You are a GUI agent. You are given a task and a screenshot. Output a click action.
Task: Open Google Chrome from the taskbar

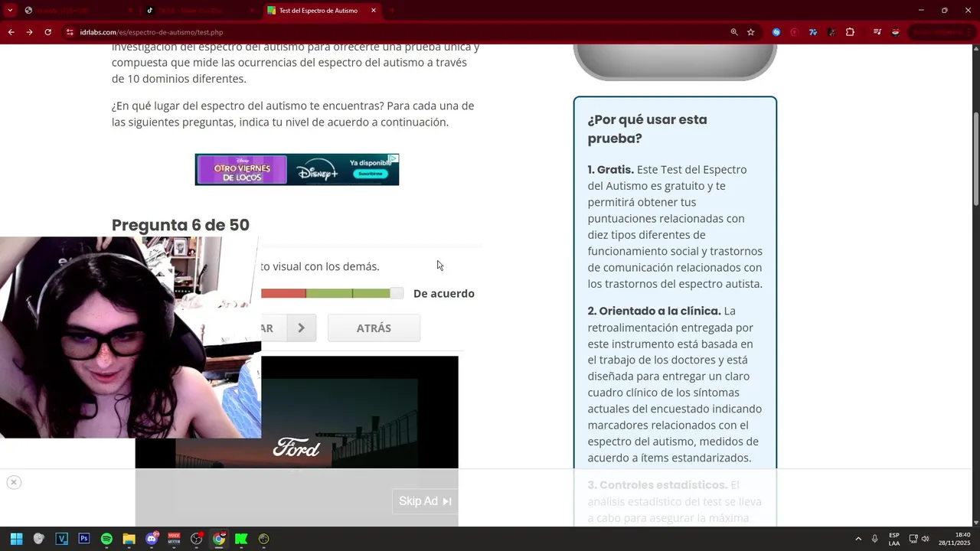point(219,539)
